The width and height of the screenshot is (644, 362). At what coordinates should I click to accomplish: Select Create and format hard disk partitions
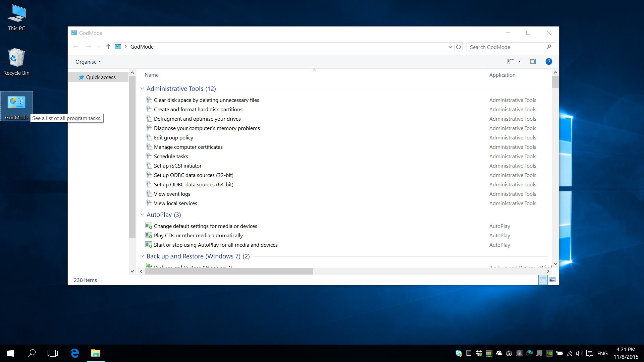[198, 109]
